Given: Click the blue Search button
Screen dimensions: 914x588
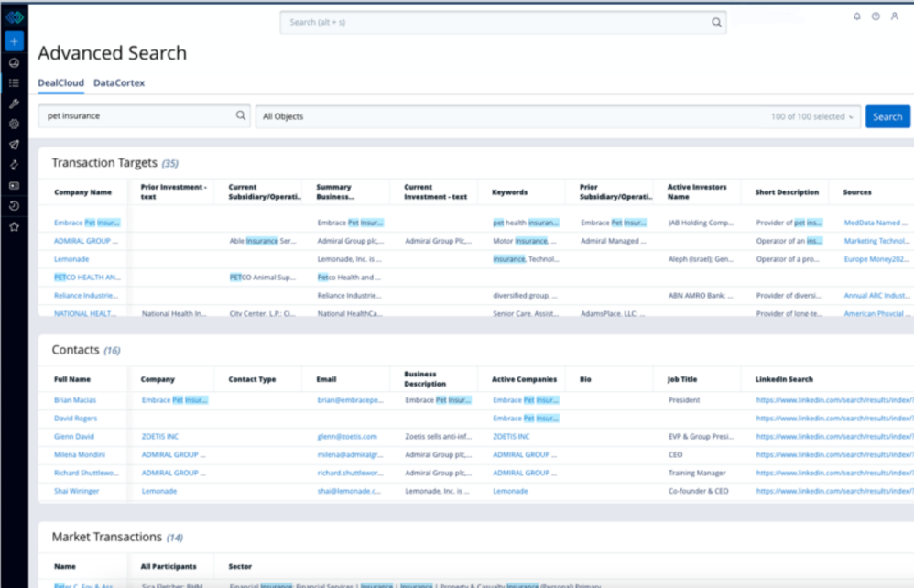Looking at the screenshot, I should (x=887, y=116).
